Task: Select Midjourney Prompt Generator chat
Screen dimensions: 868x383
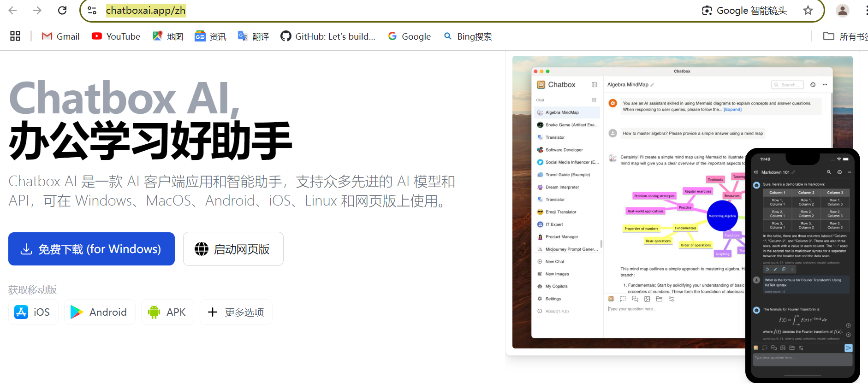Action: [x=567, y=249]
